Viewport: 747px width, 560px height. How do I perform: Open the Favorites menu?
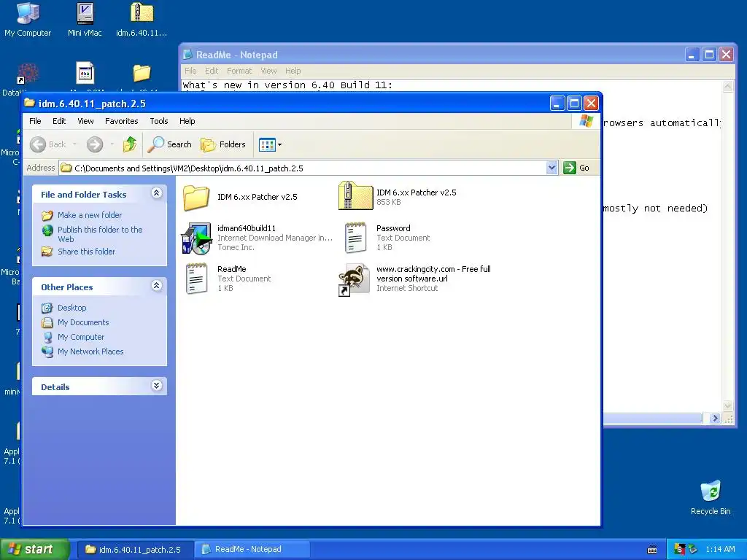[122, 121]
